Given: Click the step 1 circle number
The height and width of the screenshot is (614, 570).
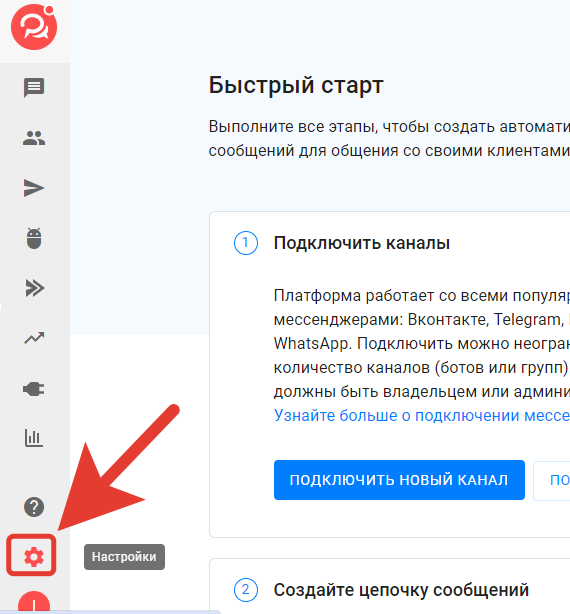Looking at the screenshot, I should tap(245, 243).
